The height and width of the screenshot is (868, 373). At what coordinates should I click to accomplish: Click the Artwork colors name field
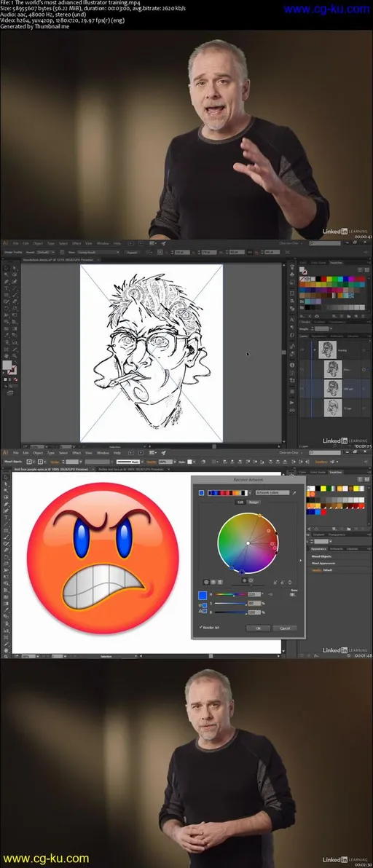coord(272,493)
